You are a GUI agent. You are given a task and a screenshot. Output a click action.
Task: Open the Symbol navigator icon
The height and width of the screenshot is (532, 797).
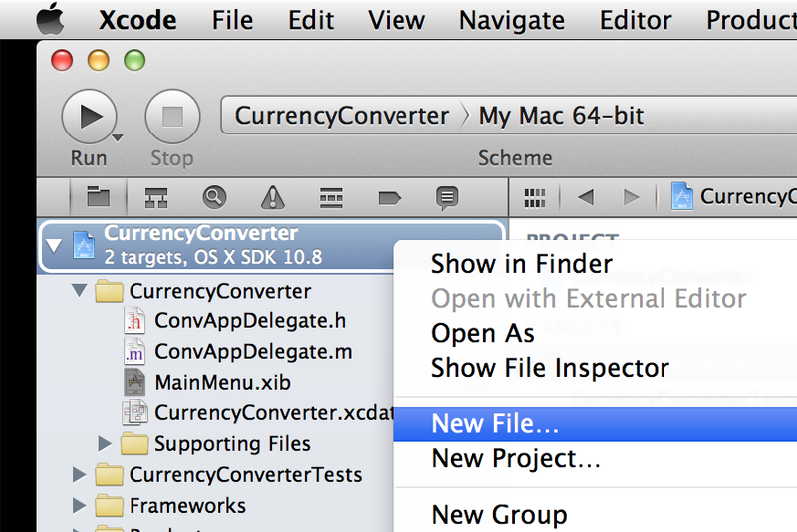pyautogui.click(x=155, y=196)
